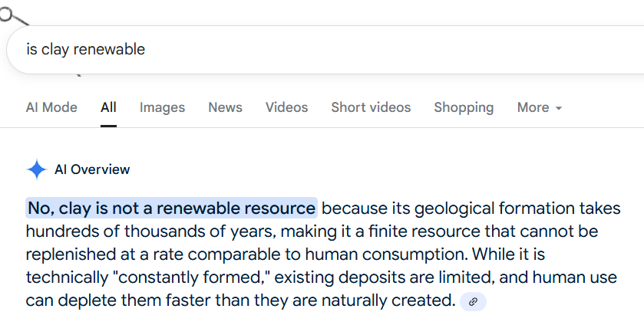The image size is (644, 335).
Task: Click highlighted text 'No, clay is not a renewable resource'
Action: click(x=171, y=209)
